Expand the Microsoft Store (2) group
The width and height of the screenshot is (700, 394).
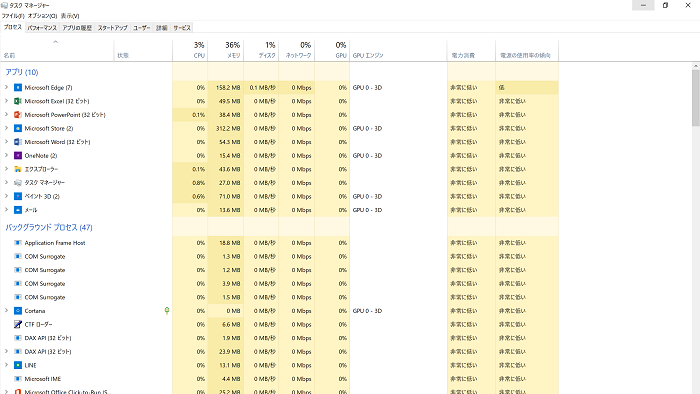pos(6,129)
